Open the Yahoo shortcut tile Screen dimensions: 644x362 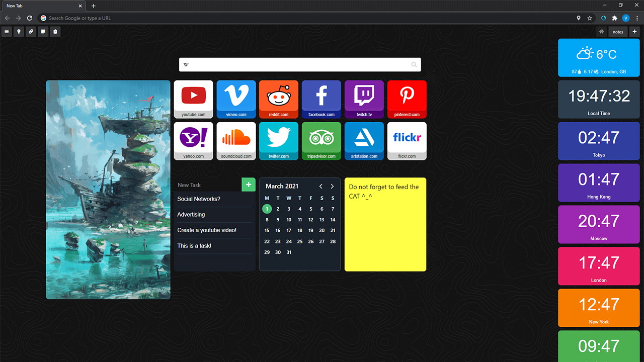(194, 141)
